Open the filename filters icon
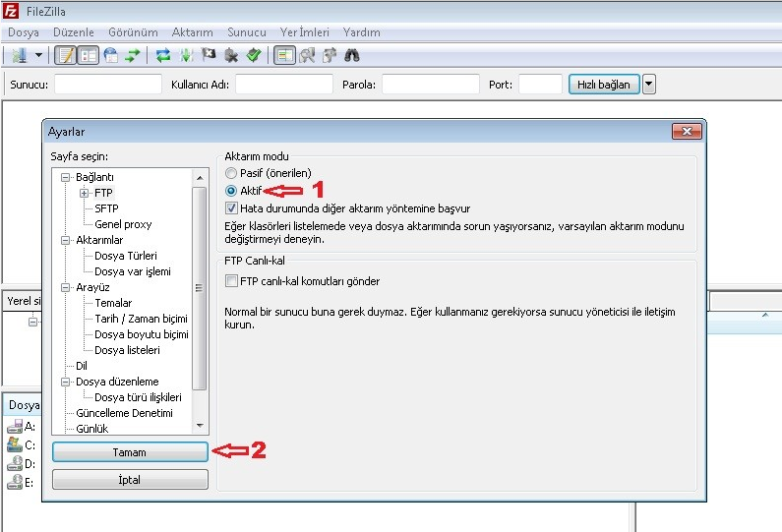 [284, 56]
